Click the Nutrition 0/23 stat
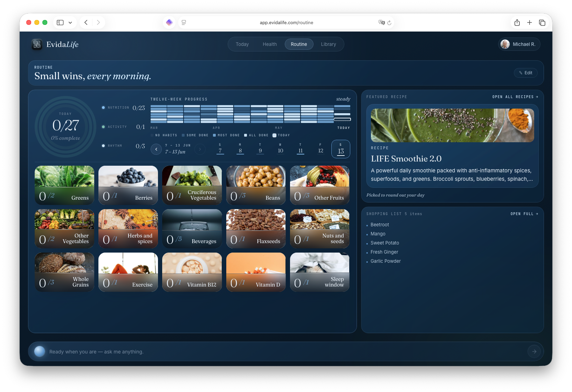572x392 pixels. pos(123,108)
